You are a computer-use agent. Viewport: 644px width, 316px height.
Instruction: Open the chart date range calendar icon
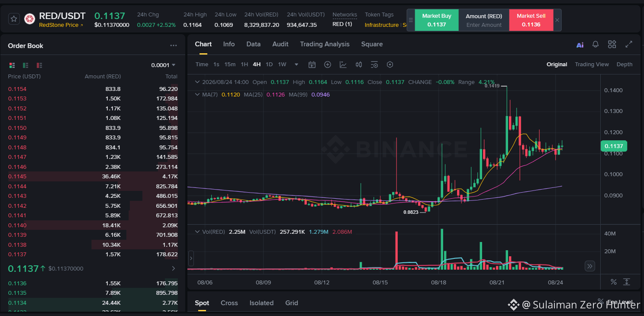click(312, 64)
